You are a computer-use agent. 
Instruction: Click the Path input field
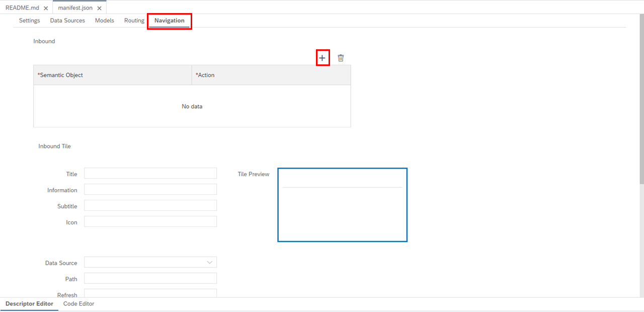tap(150, 278)
